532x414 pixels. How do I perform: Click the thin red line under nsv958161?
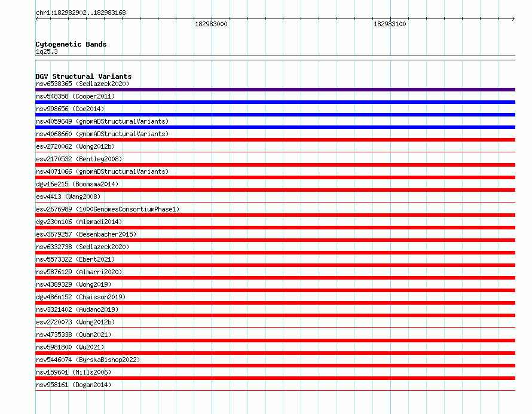coord(275,390)
